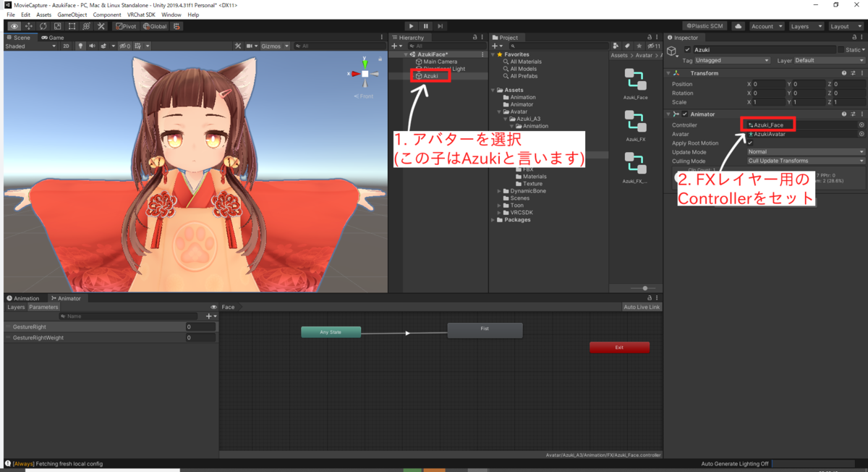Open the Component menu
The height and width of the screenshot is (472, 868).
[x=107, y=14]
